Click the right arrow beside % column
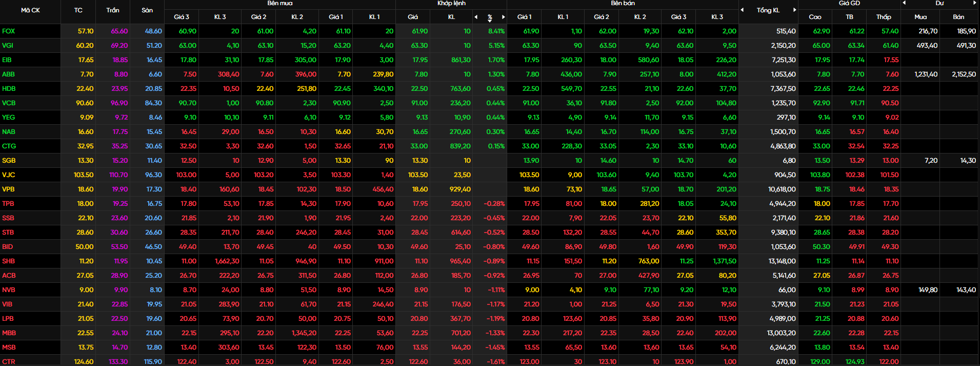 point(504,17)
